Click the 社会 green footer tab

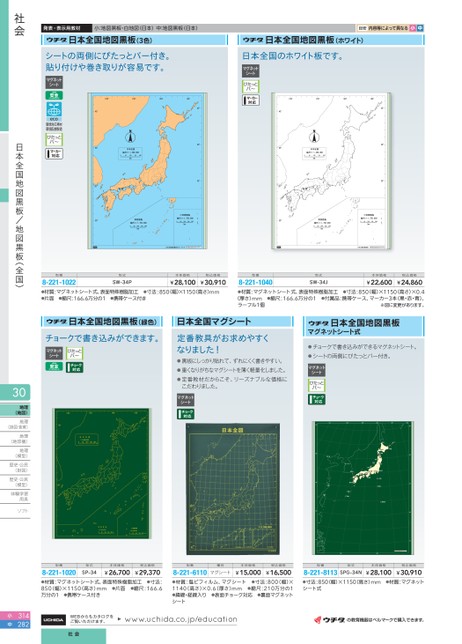tap(73, 636)
